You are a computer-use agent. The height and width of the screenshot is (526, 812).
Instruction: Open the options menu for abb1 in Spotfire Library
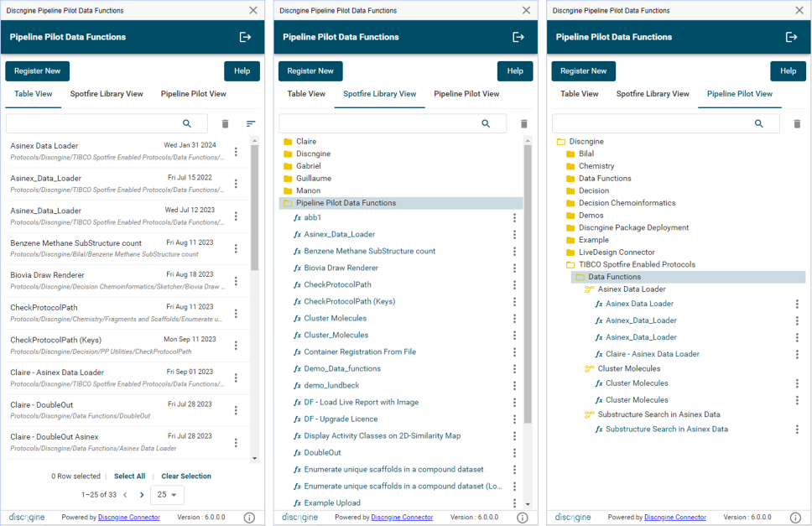click(x=514, y=218)
